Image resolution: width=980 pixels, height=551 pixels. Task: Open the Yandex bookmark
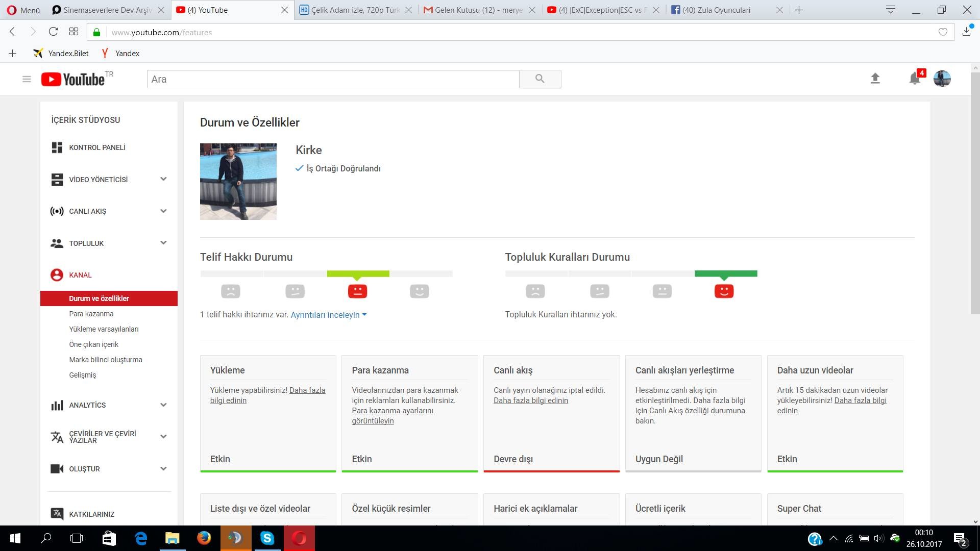click(x=120, y=53)
